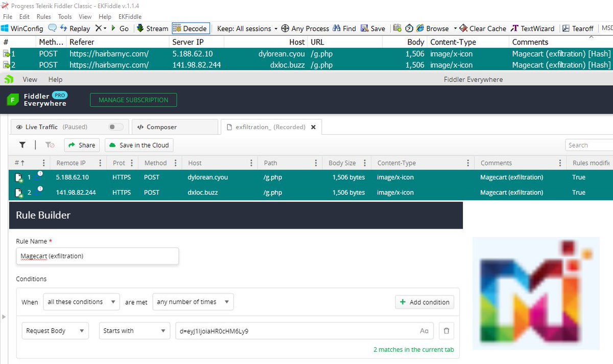The height and width of the screenshot is (364, 613).
Task: Click Any Process target picker
Action: (x=305, y=29)
